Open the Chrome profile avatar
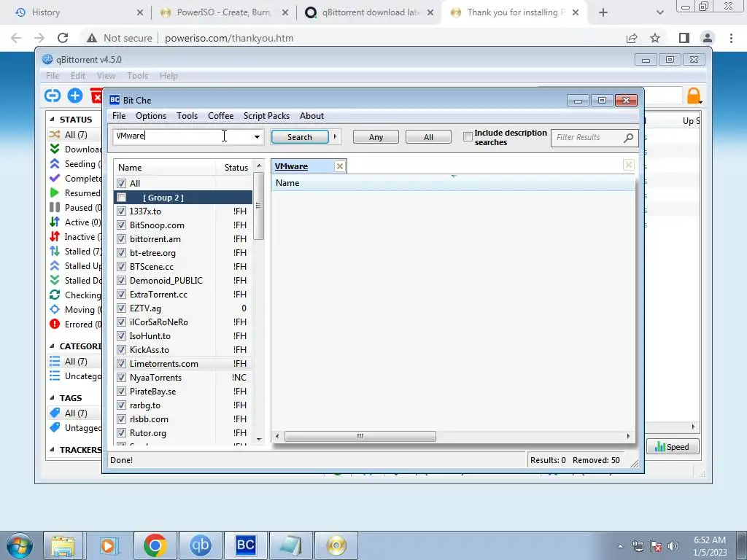 coord(708,38)
